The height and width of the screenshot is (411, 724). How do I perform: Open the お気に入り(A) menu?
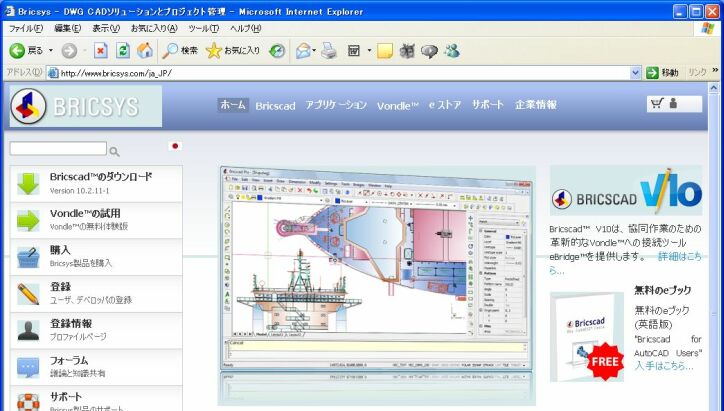tap(154, 29)
